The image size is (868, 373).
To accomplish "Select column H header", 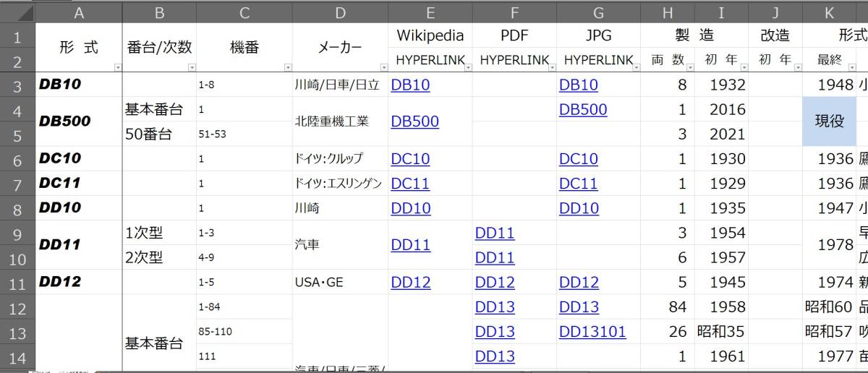I will point(668,12).
